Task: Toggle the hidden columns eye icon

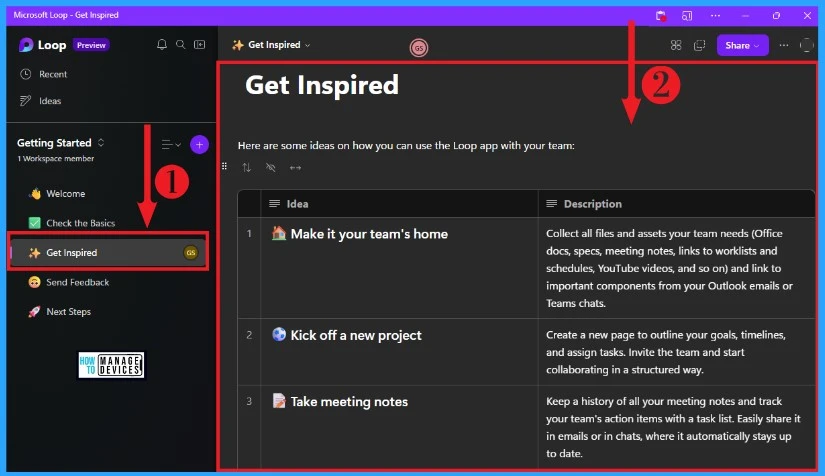Action: 271,168
